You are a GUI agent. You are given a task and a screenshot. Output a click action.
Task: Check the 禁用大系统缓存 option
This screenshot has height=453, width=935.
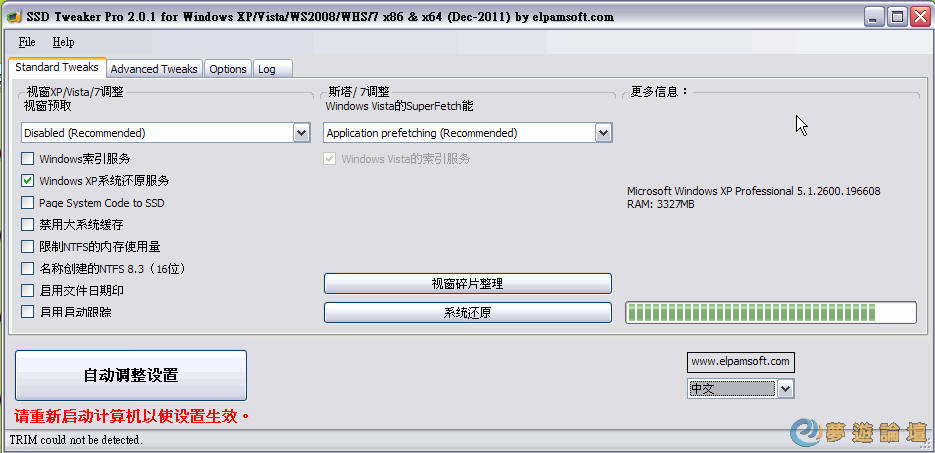pyautogui.click(x=27, y=225)
